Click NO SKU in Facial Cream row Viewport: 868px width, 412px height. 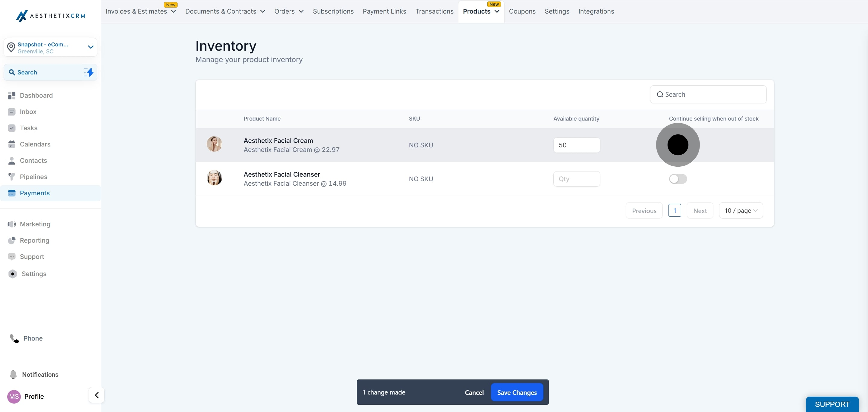click(x=421, y=145)
